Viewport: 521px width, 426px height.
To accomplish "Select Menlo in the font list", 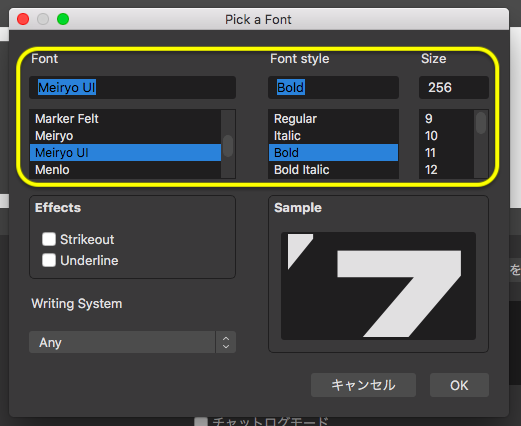I will coord(125,170).
